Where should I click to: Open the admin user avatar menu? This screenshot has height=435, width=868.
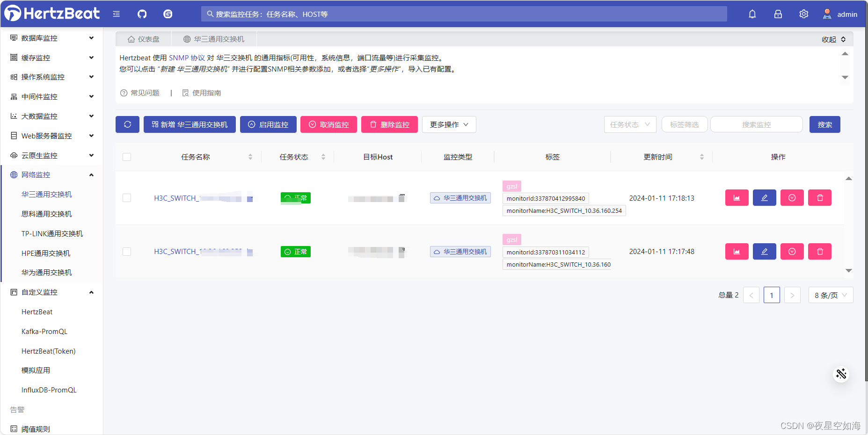[840, 14]
